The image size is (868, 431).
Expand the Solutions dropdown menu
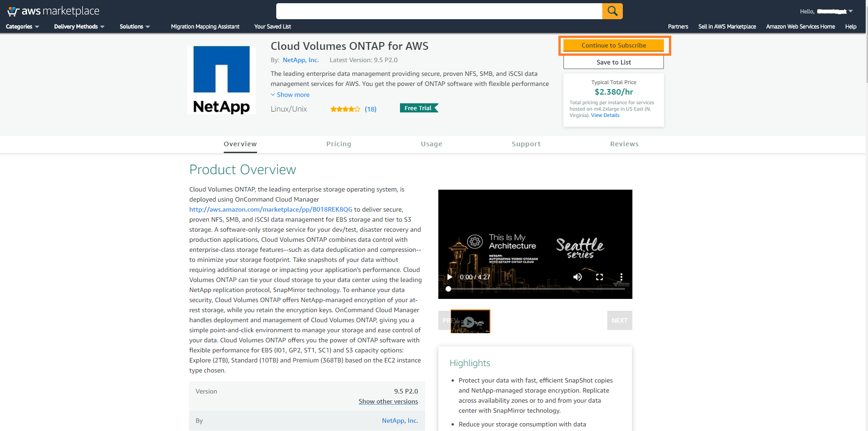coord(134,27)
